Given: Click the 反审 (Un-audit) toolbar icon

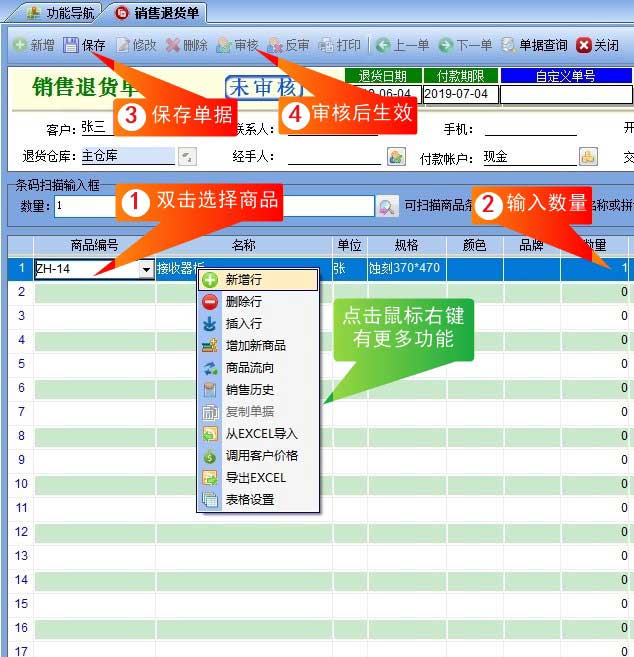Looking at the screenshot, I should [x=275, y=45].
